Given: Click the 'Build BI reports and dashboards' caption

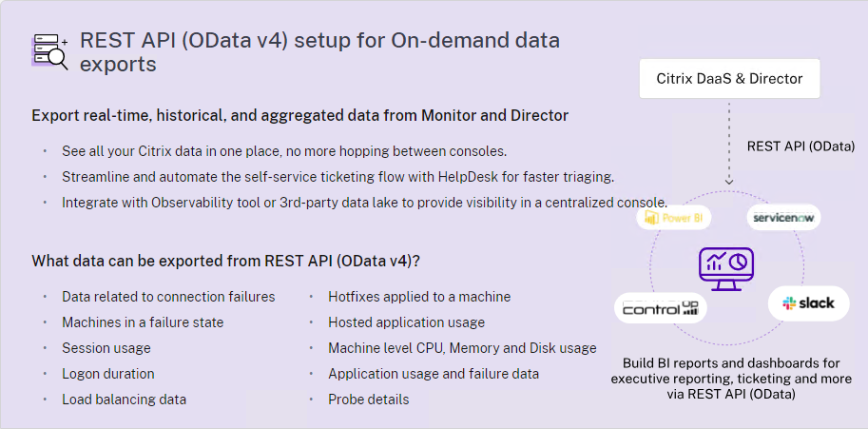Looking at the screenshot, I should click(x=731, y=379).
